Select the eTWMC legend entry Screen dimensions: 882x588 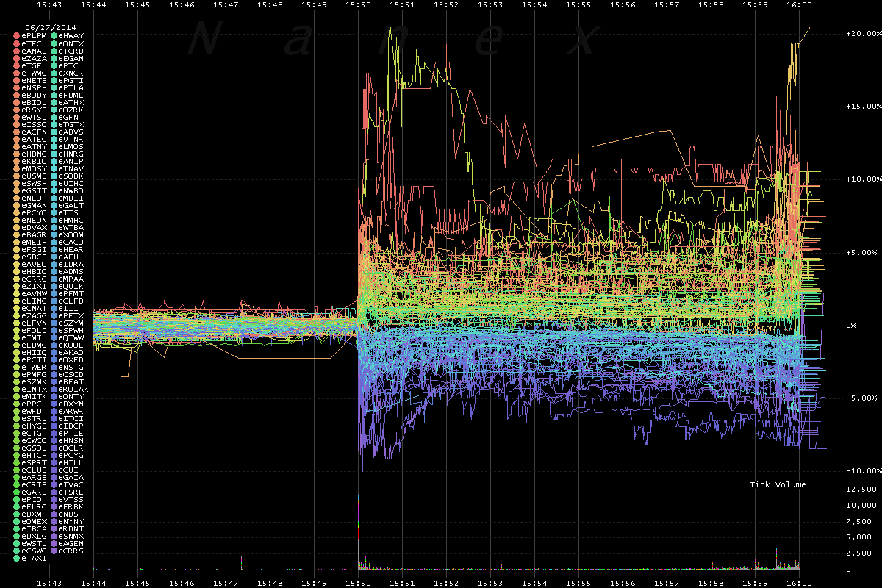(34, 73)
